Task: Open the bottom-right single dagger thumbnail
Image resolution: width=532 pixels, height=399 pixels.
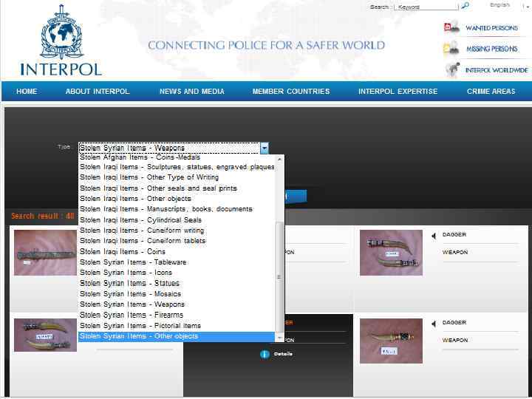Action: (x=391, y=341)
